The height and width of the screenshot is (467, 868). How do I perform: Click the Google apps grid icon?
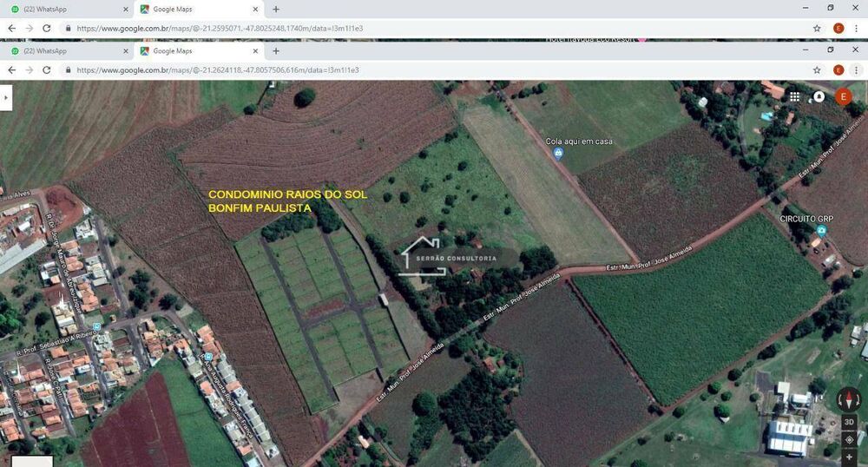[794, 96]
